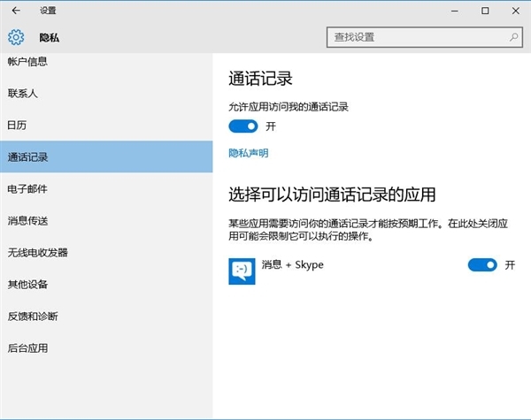Image resolution: width=531 pixels, height=420 pixels.
Task: Disable call history access for 消息 + Skype
Action: pos(482,265)
